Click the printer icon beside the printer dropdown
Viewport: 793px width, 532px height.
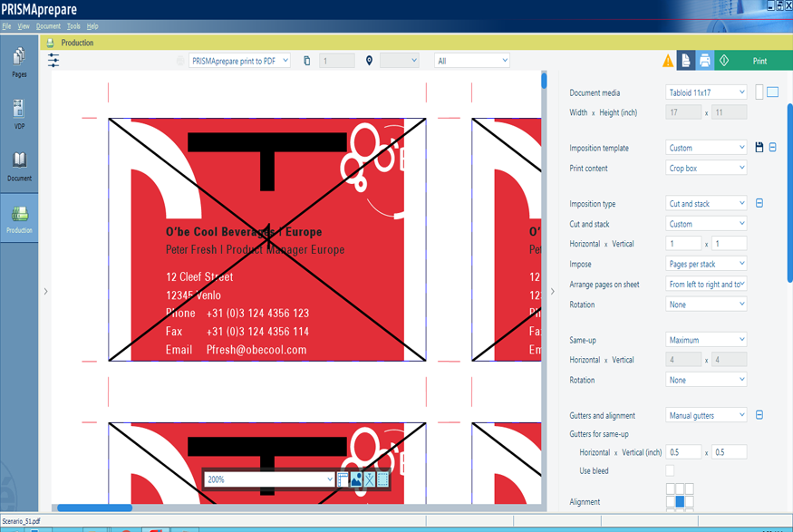[180, 61]
